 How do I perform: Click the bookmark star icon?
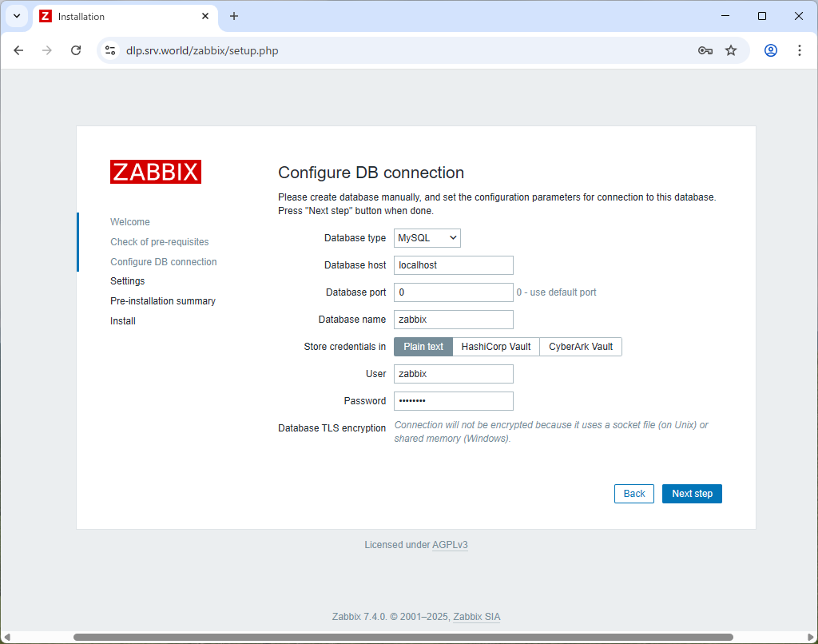[731, 50]
